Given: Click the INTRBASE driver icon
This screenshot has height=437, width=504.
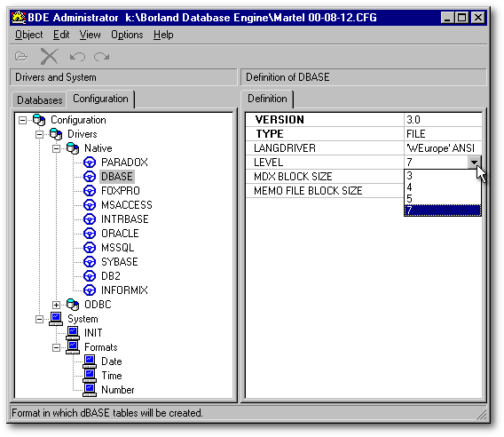Looking at the screenshot, I should click(x=90, y=219).
